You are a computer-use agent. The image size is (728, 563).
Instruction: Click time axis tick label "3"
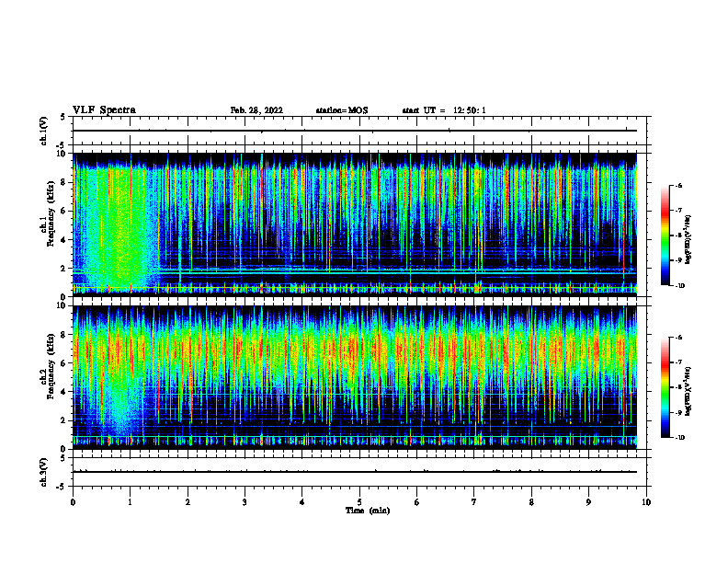(245, 502)
